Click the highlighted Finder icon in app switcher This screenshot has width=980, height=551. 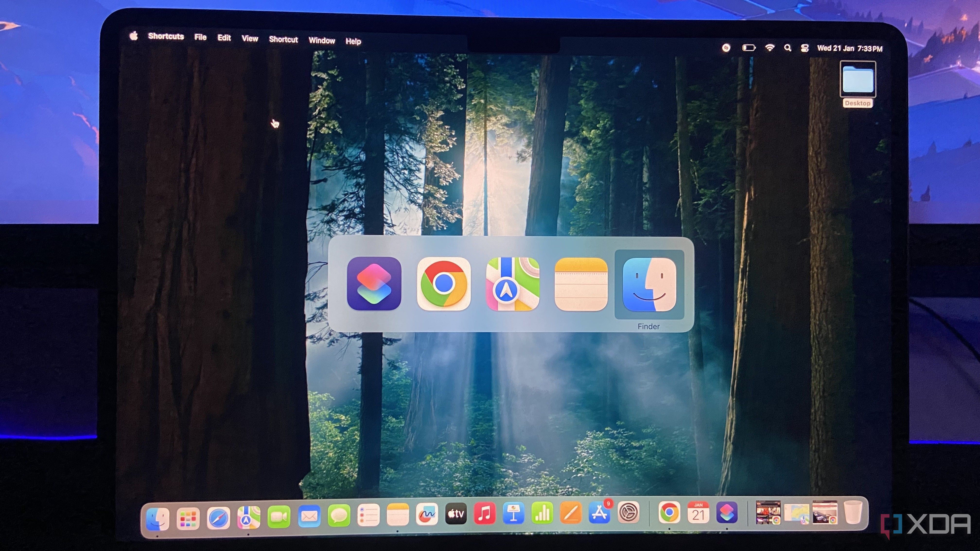649,284
